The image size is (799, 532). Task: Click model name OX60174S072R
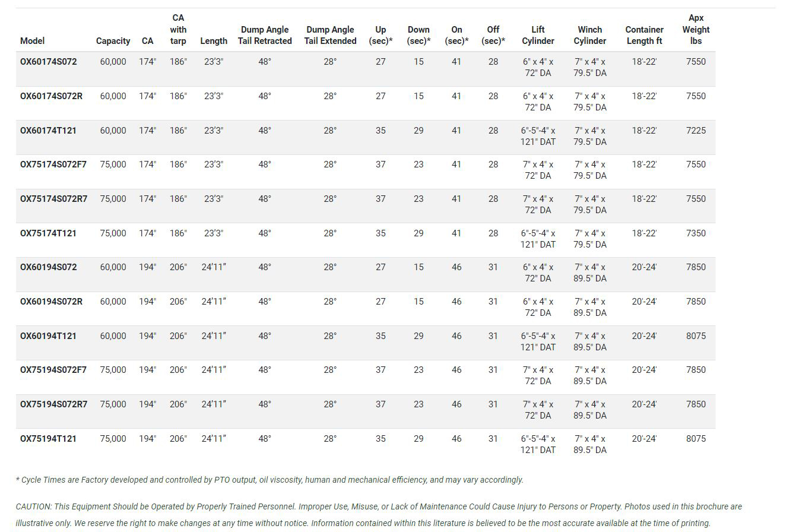[x=52, y=96]
